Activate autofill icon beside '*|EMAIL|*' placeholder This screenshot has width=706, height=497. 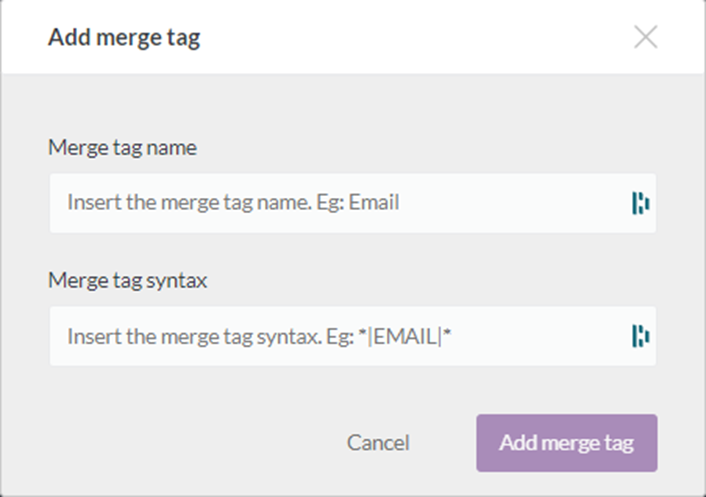[641, 336]
